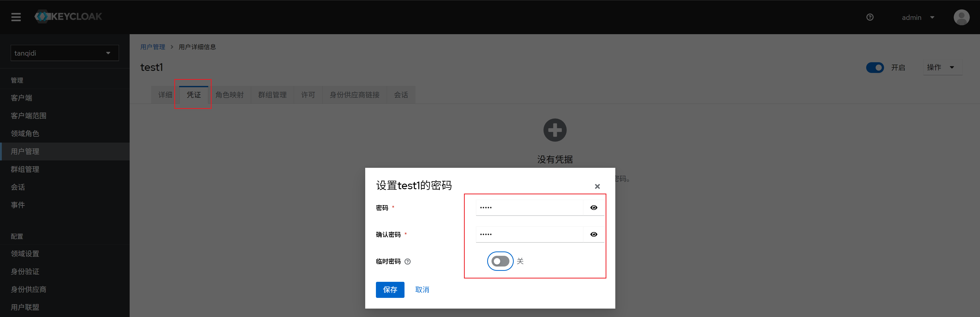Reveal the confirm password with eye icon
980x317 pixels.
point(593,235)
